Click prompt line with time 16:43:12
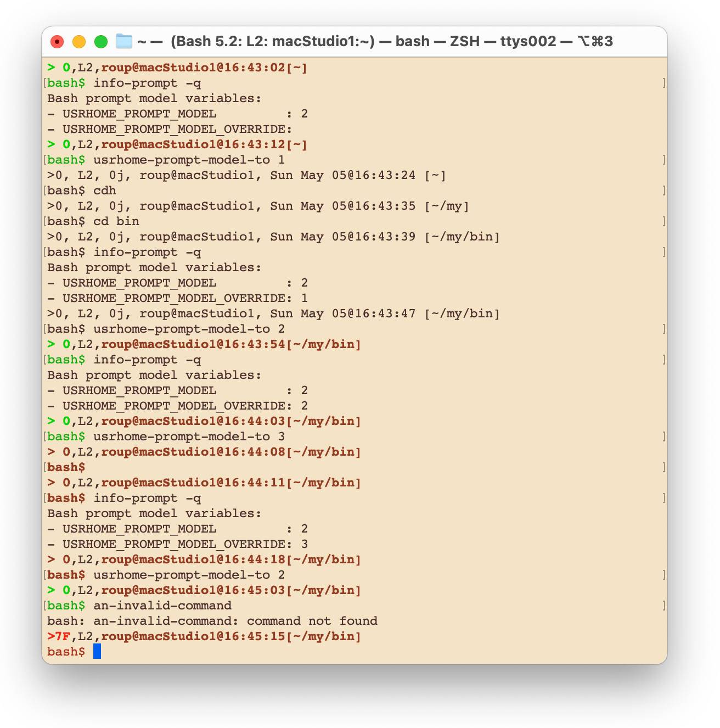This screenshot has height=728, width=720. [x=177, y=144]
